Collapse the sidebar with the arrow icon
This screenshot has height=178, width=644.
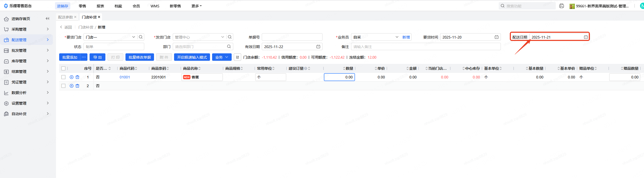tap(48, 18)
